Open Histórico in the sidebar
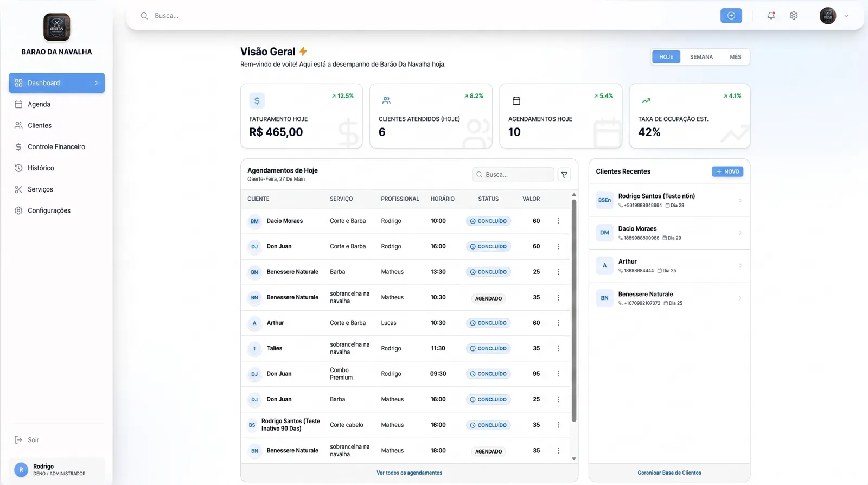 point(56,168)
